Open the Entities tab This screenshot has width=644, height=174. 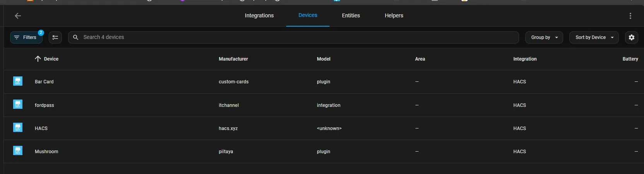351,15
